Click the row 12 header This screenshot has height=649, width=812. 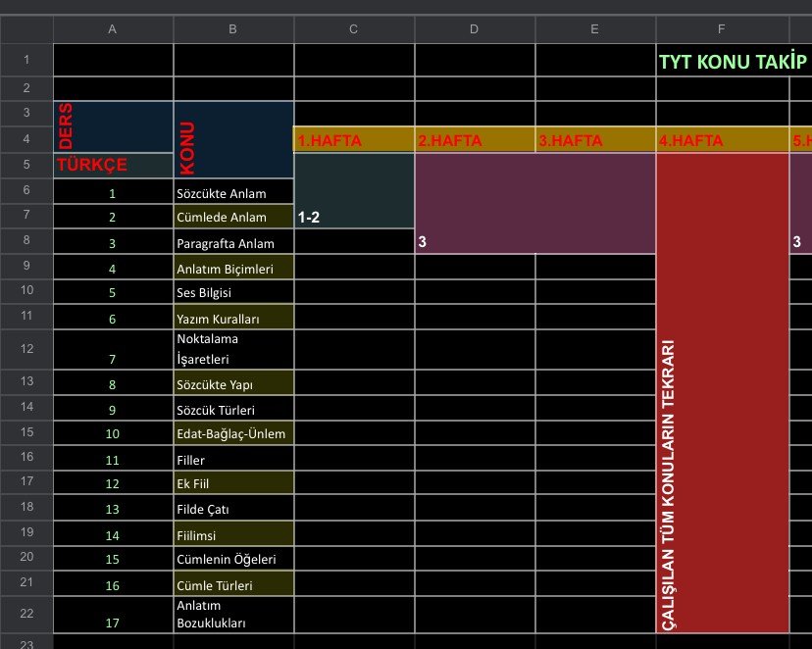pos(26,349)
